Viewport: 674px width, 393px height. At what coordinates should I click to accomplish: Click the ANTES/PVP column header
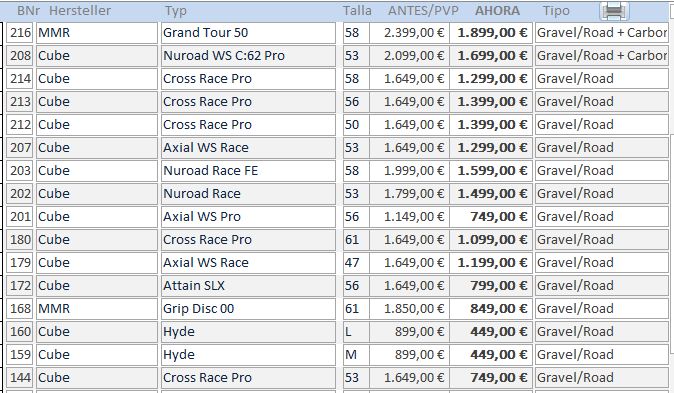[x=423, y=11]
